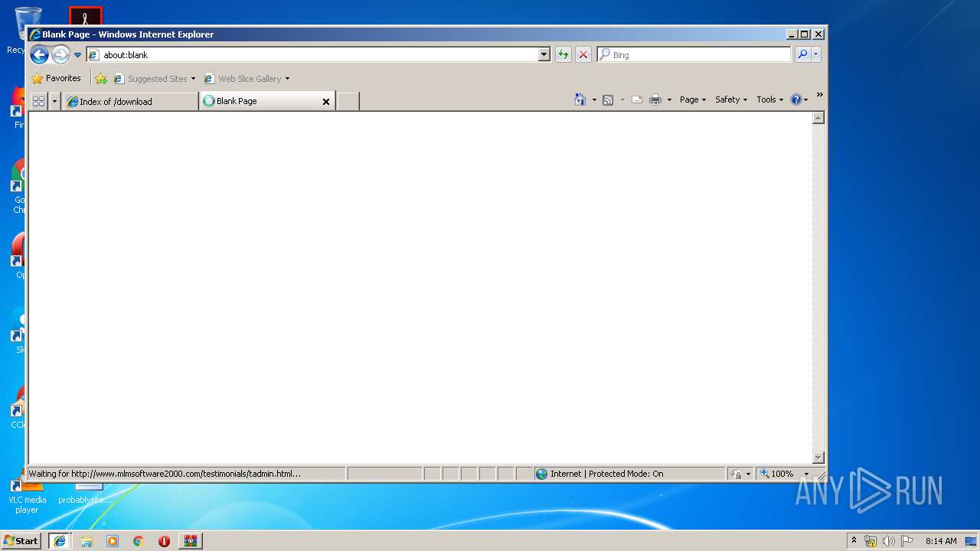Click the 100% zoom level button
Image resolution: width=980 pixels, height=551 pixels.
pyautogui.click(x=778, y=474)
